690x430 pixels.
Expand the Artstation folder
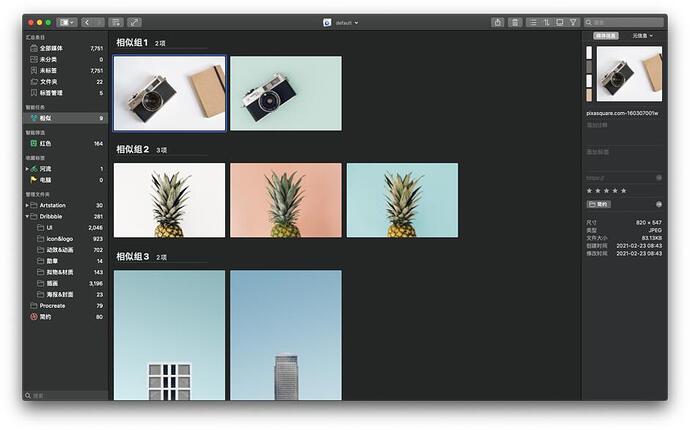tap(28, 205)
